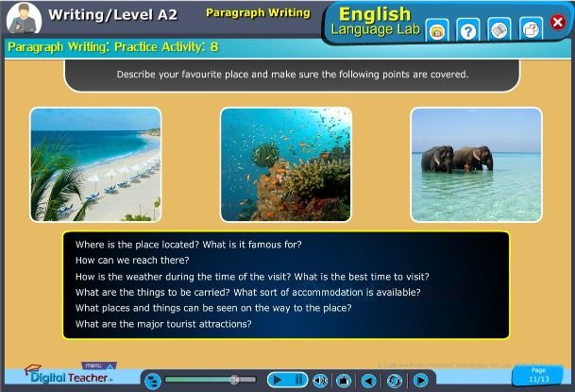575x392 pixels.
Task: Click the Writing/Level A2 title
Action: (x=112, y=15)
